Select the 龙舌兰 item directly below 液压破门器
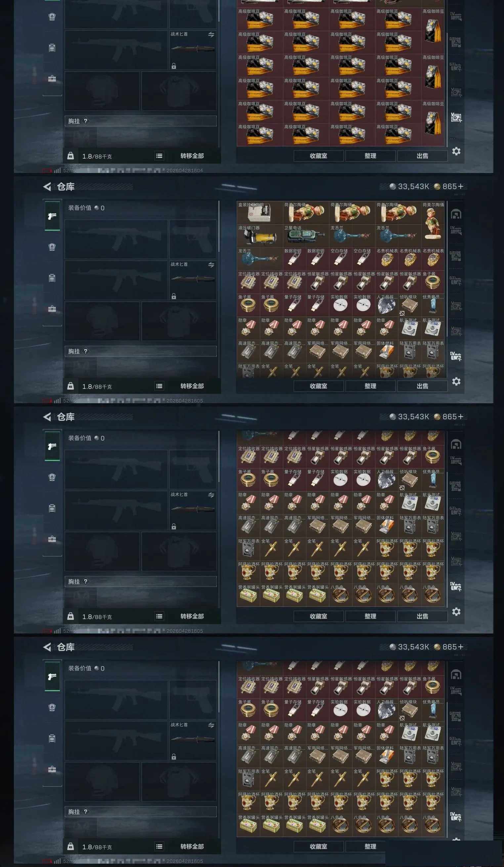 point(260,259)
